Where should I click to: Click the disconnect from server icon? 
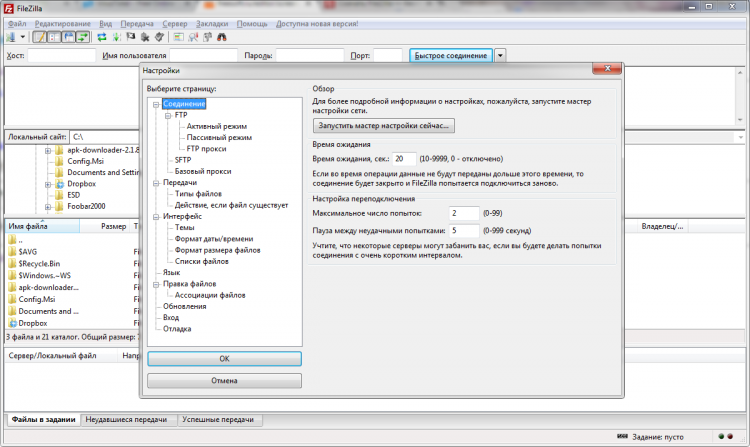point(145,37)
